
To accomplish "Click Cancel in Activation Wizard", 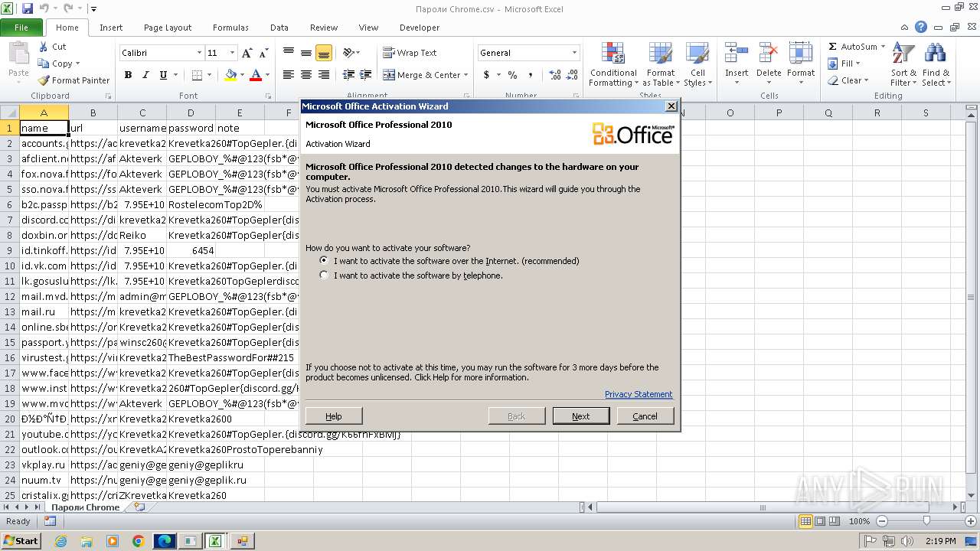I will [x=645, y=416].
